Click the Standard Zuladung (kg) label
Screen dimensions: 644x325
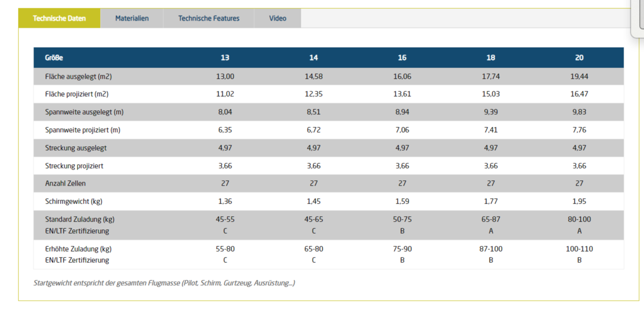click(80, 219)
